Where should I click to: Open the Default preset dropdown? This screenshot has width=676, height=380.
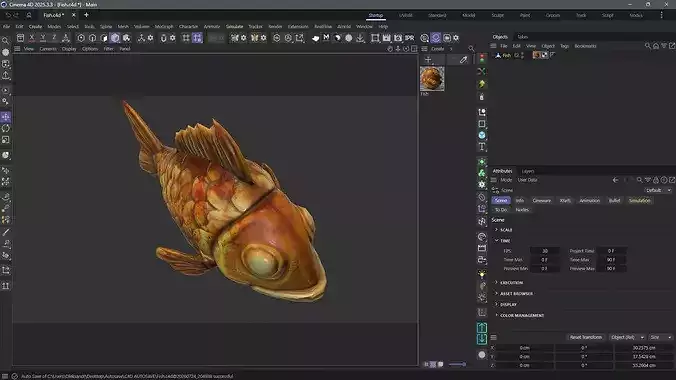[x=658, y=190]
